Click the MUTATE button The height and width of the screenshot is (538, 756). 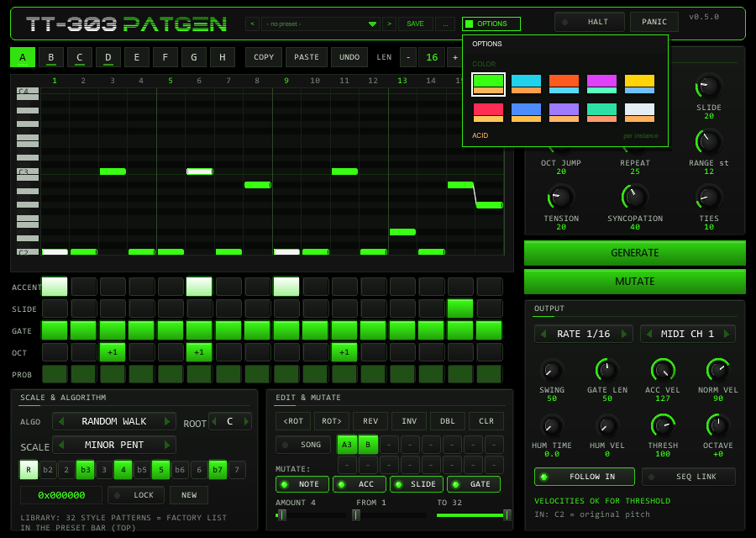point(634,282)
